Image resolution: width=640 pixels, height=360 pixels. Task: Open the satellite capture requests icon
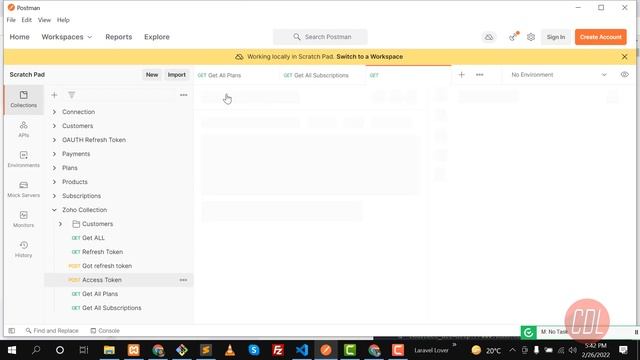click(513, 37)
